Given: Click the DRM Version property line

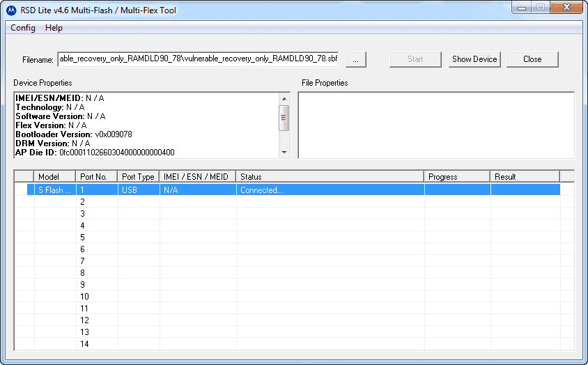Looking at the screenshot, I should tap(53, 143).
